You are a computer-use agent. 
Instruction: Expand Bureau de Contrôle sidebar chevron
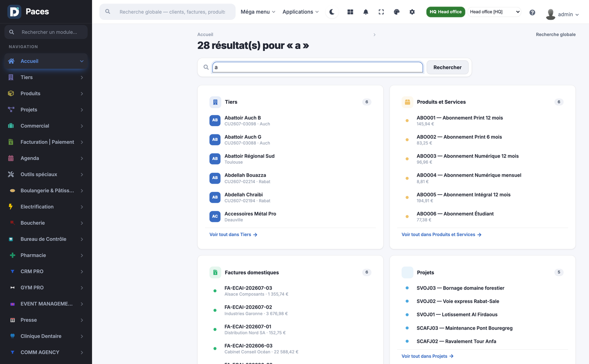[82, 239]
